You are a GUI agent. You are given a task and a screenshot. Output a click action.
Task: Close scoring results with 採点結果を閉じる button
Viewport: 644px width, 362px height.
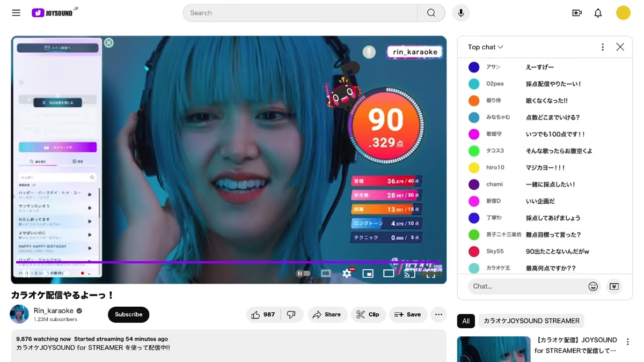click(57, 102)
